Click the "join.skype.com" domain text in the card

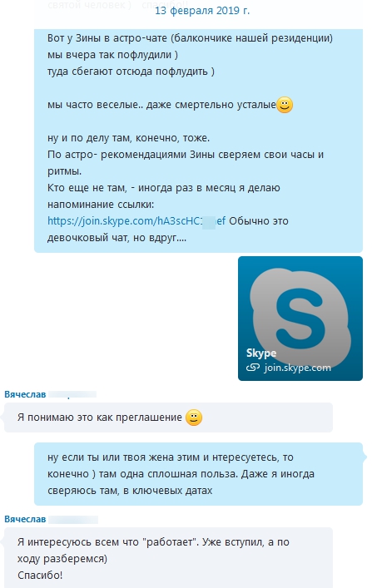tap(298, 368)
